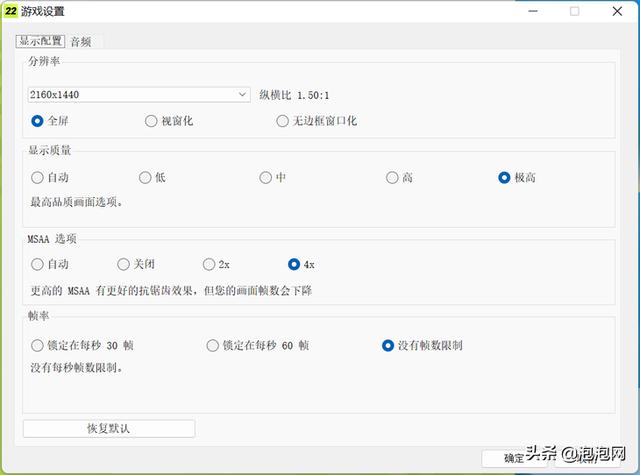Switch to the 显示配置 tab
This screenshot has height=475, width=640.
click(x=40, y=41)
